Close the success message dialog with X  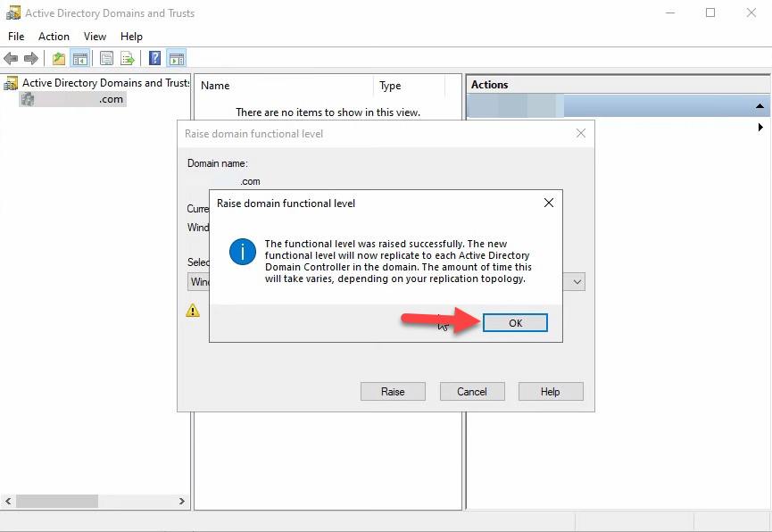tap(549, 203)
